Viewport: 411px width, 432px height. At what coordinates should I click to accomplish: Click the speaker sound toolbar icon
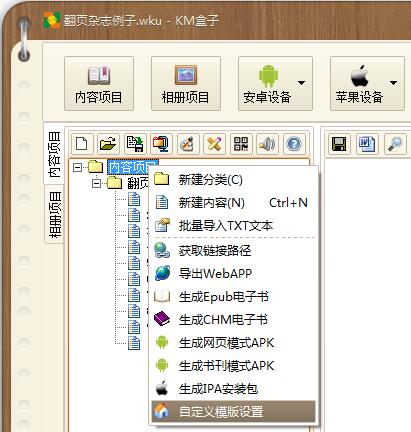(267, 144)
